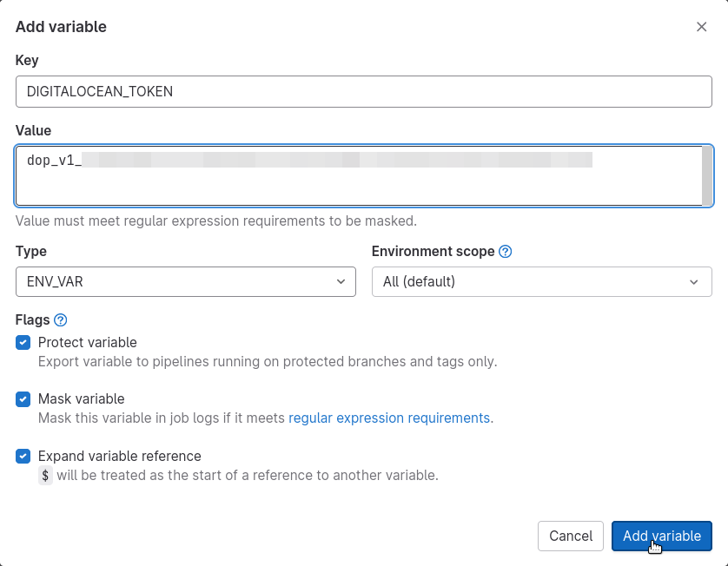Click the Mask variable label
Viewport: 728px width, 566px height.
pyautogui.click(x=82, y=399)
